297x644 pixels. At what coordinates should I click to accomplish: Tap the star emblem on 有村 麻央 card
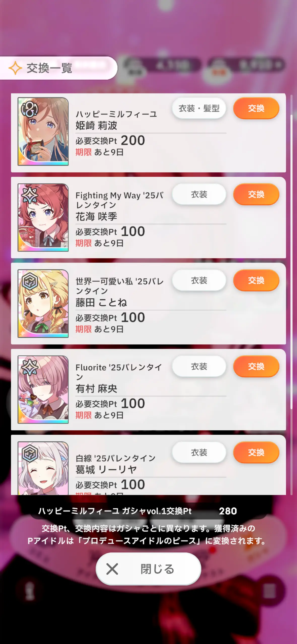pyautogui.click(x=29, y=367)
